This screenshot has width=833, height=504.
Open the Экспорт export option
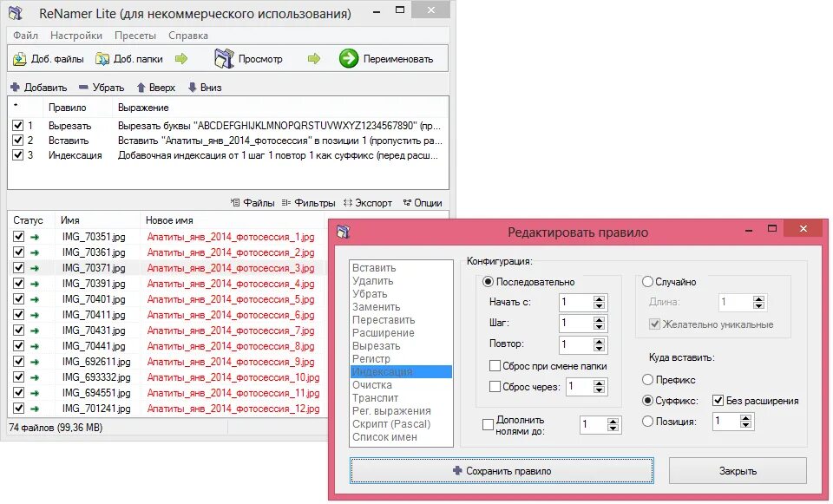coord(368,202)
